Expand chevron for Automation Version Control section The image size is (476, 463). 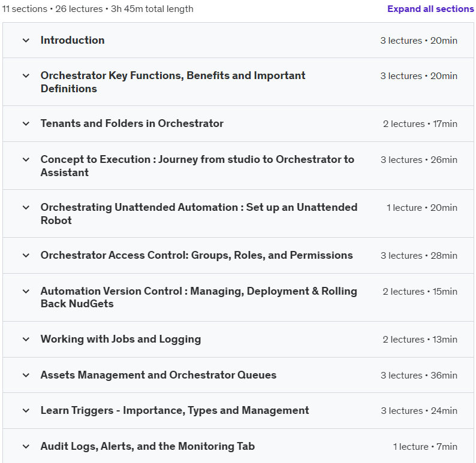pos(26,291)
